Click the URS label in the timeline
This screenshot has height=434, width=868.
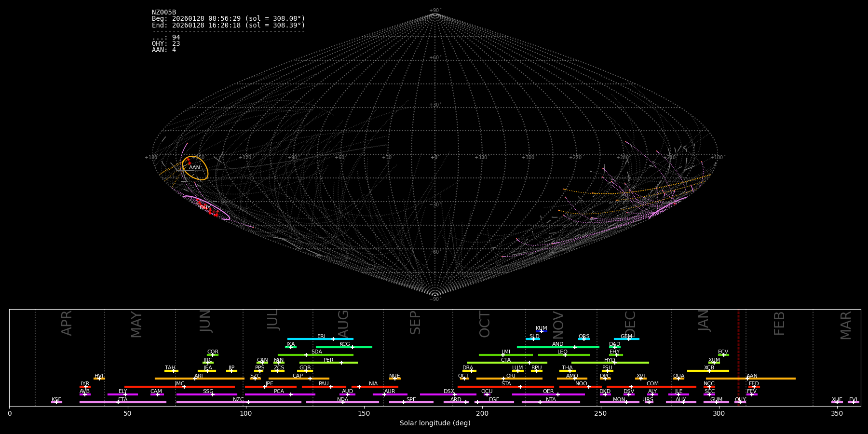tap(648, 400)
